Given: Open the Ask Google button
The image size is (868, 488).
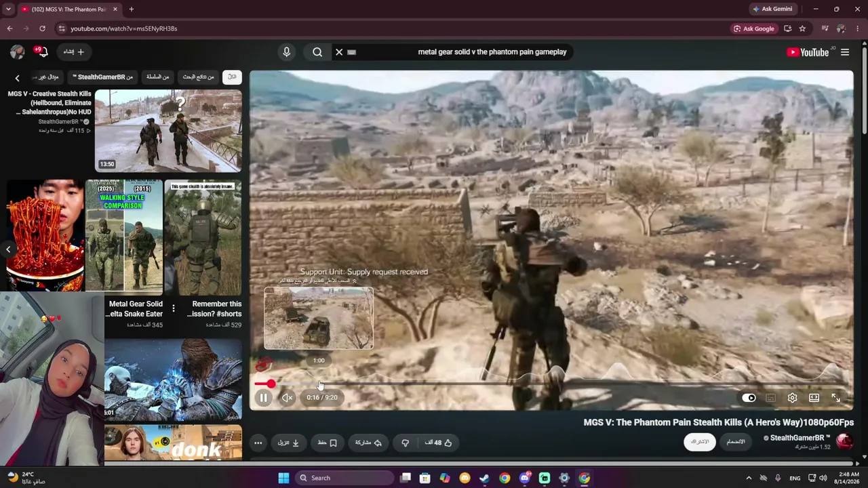Looking at the screenshot, I should coord(754,28).
